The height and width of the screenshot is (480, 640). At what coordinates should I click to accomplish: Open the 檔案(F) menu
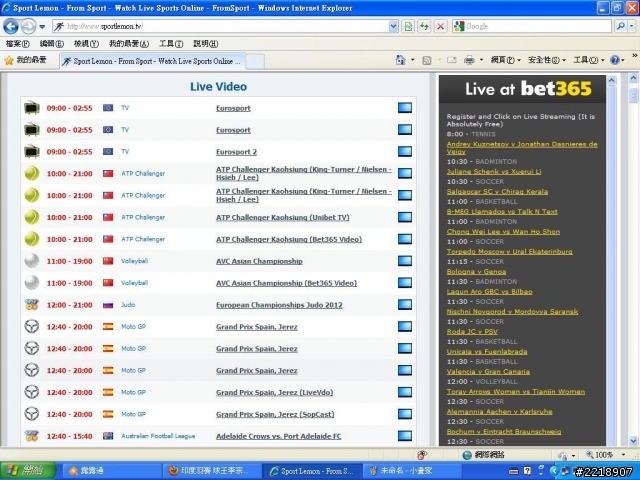18,44
